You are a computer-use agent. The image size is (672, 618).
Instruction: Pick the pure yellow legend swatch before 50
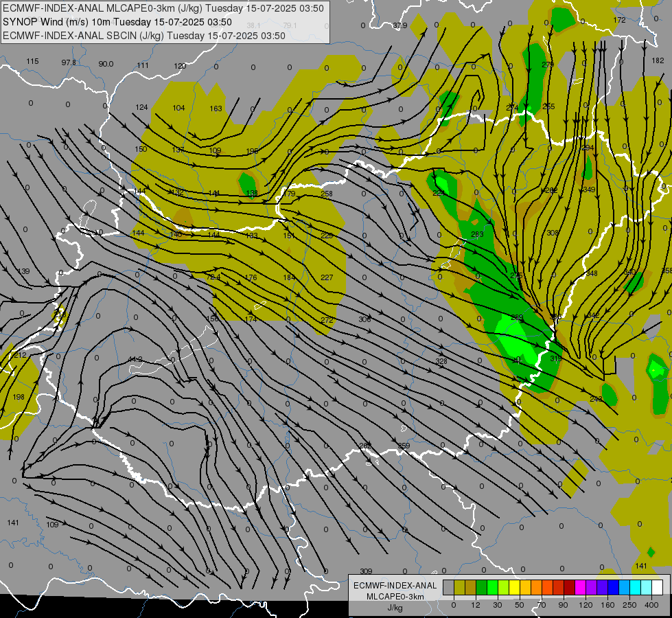[x=514, y=587]
